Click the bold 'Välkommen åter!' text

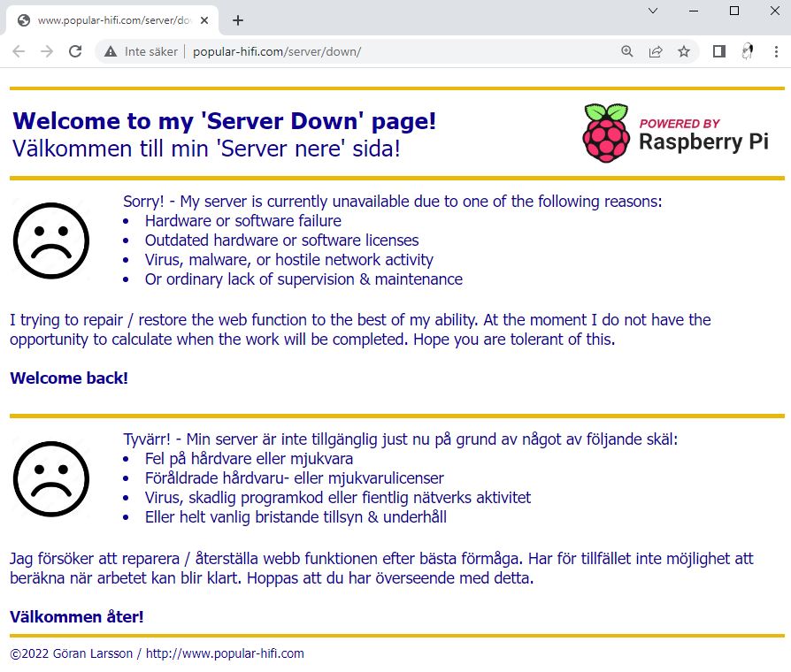pos(77,616)
